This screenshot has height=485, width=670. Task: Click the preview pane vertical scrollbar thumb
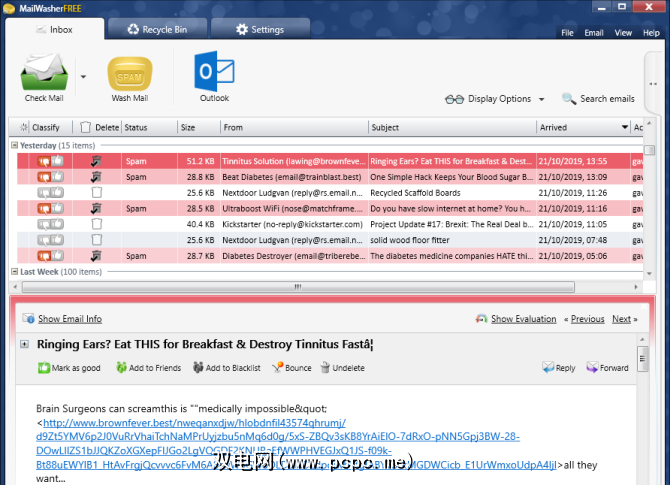642,359
